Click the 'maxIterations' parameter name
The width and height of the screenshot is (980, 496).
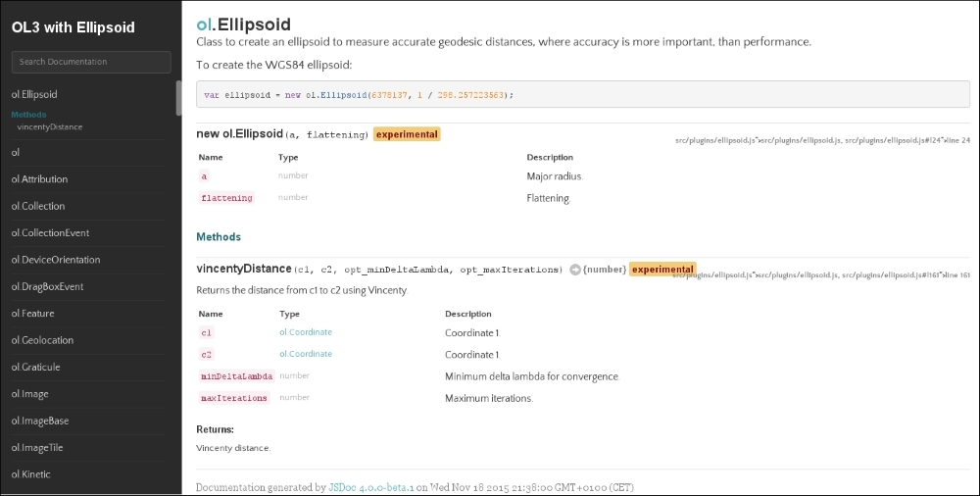tap(234, 399)
